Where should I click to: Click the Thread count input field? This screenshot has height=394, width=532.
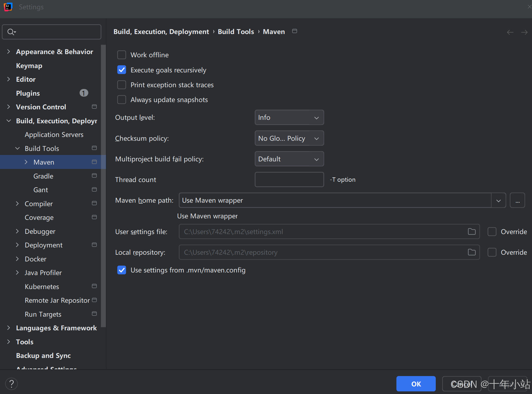(x=289, y=179)
